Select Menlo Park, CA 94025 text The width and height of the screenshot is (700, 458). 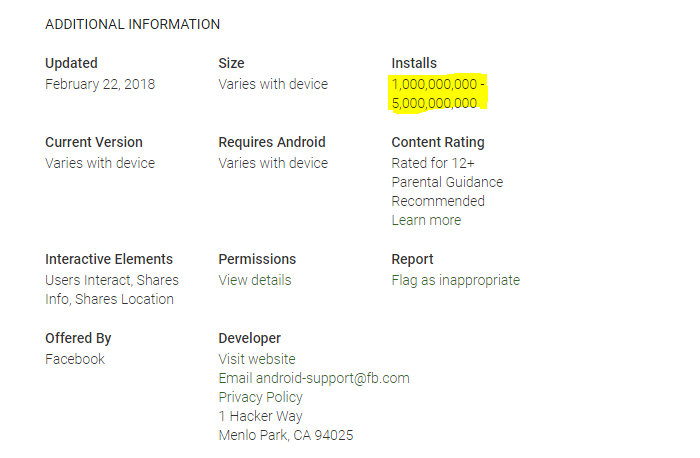[x=286, y=435]
